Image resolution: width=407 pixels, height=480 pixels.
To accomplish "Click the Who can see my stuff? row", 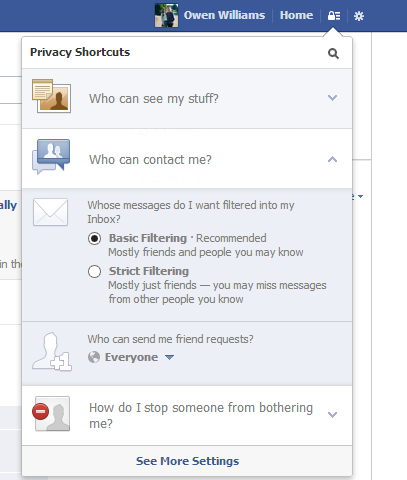I will pos(187,99).
